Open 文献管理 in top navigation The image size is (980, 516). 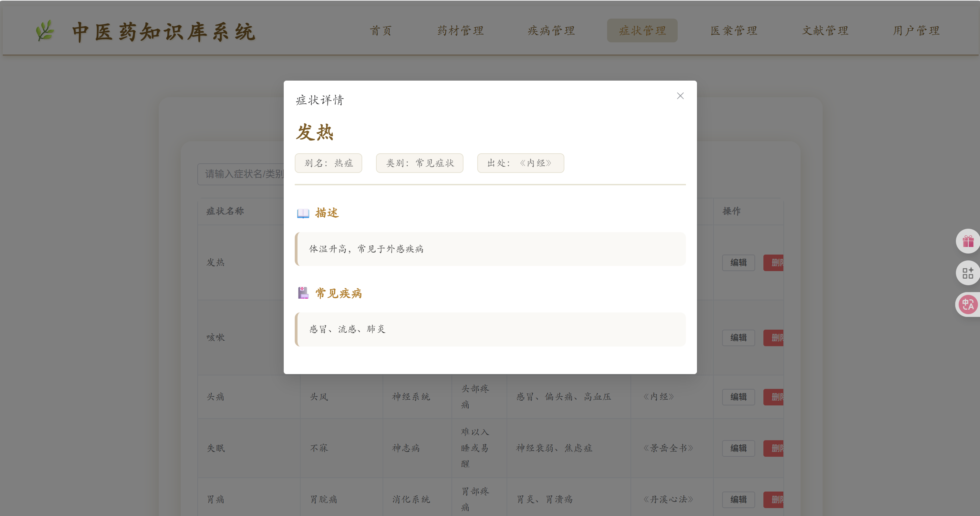tap(825, 30)
